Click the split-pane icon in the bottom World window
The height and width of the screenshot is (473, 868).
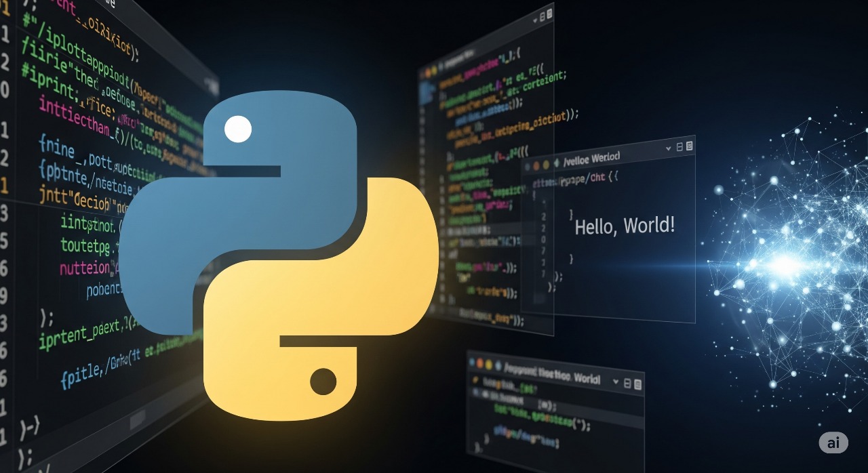(627, 384)
